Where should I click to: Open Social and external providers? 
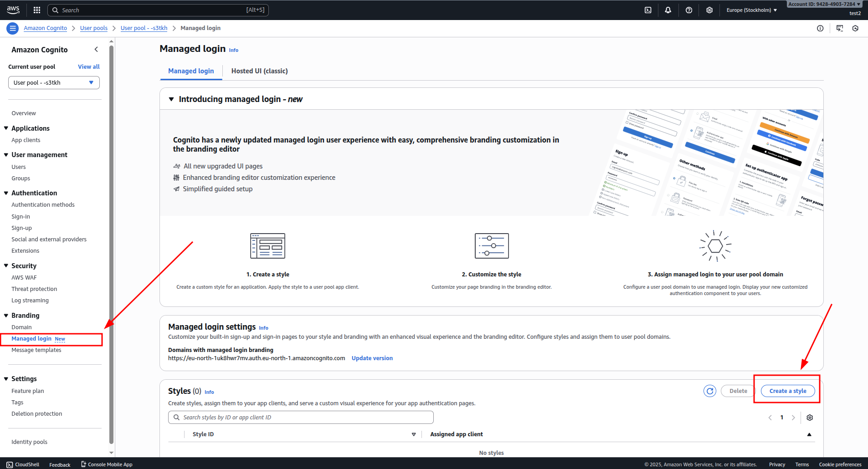(49, 240)
